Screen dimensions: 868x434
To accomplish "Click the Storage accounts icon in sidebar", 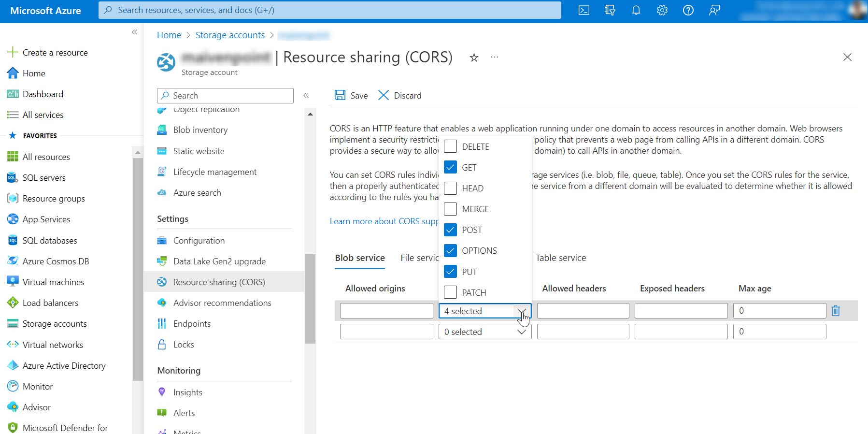I will click(13, 323).
